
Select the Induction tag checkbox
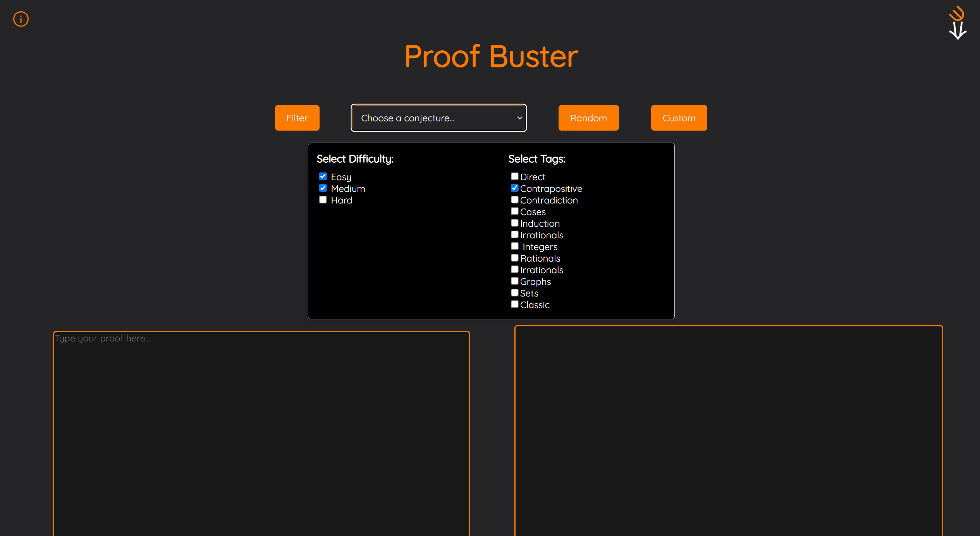tap(514, 223)
